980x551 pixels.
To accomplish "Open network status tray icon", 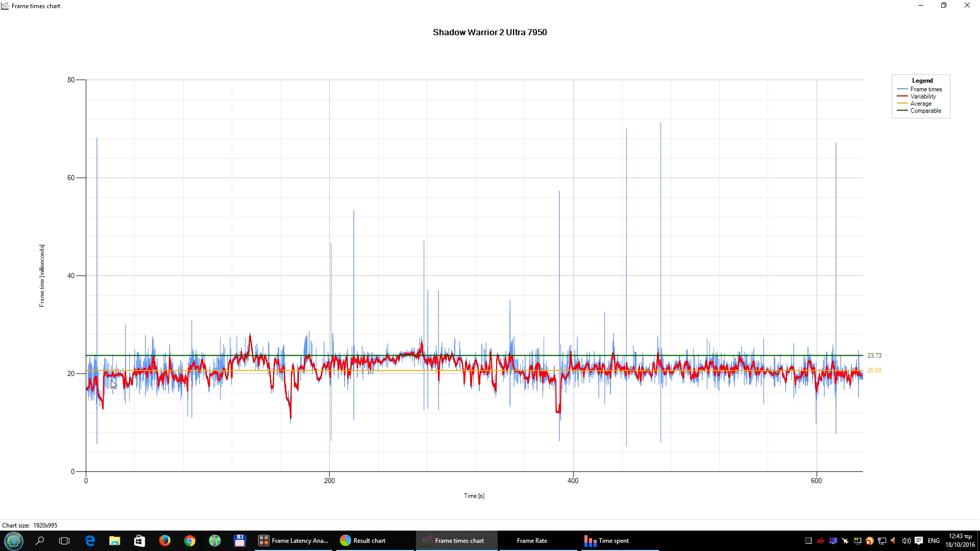I will click(882, 541).
